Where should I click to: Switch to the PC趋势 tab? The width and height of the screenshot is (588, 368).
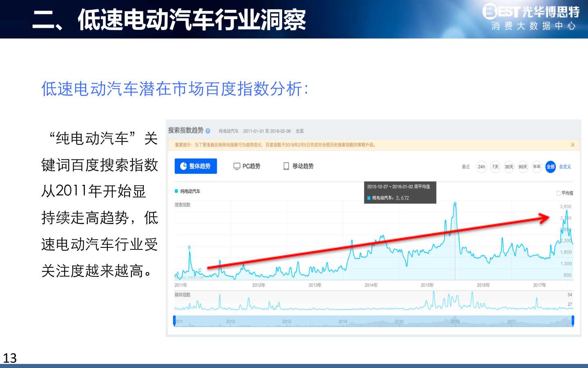pyautogui.click(x=247, y=166)
